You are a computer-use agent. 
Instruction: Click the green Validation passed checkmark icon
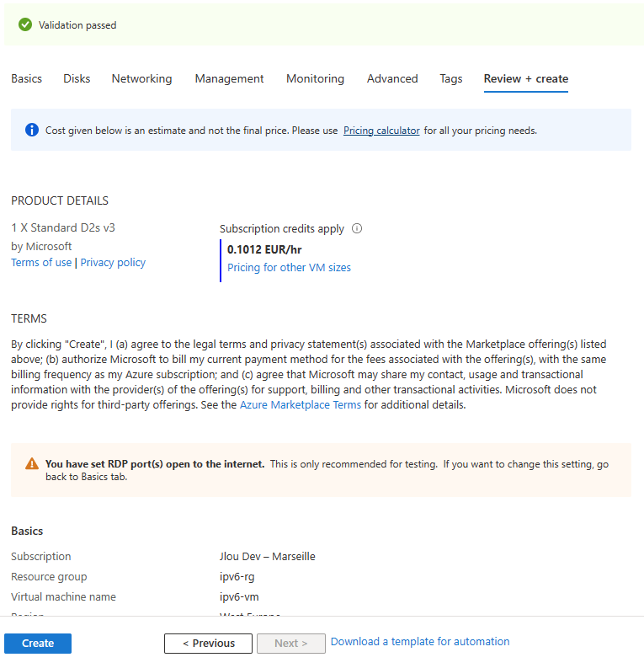coord(25,24)
